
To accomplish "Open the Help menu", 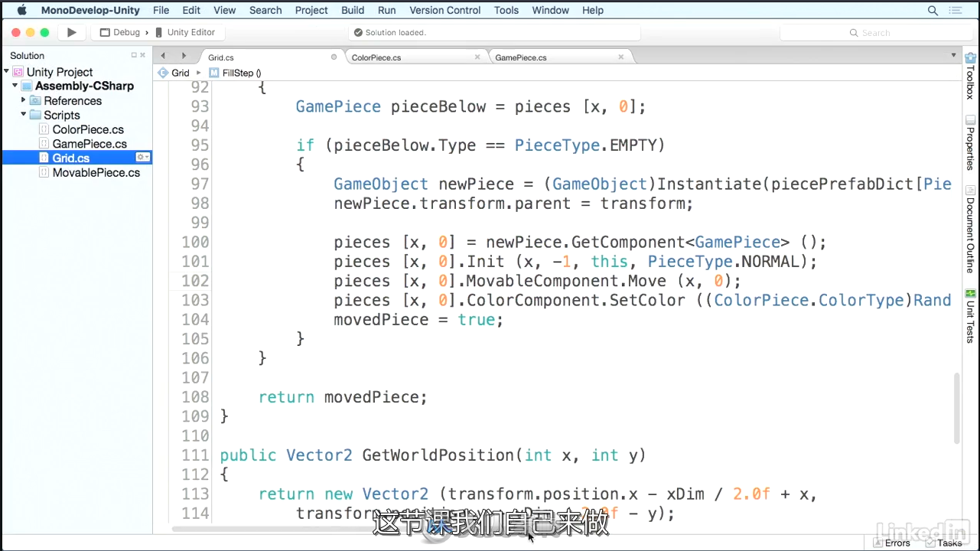I will (593, 10).
